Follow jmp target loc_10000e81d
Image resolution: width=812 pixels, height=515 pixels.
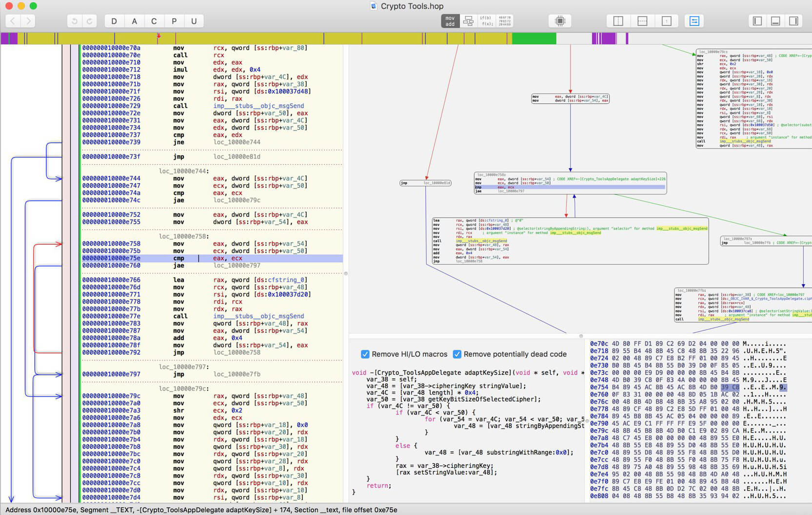[x=237, y=157]
